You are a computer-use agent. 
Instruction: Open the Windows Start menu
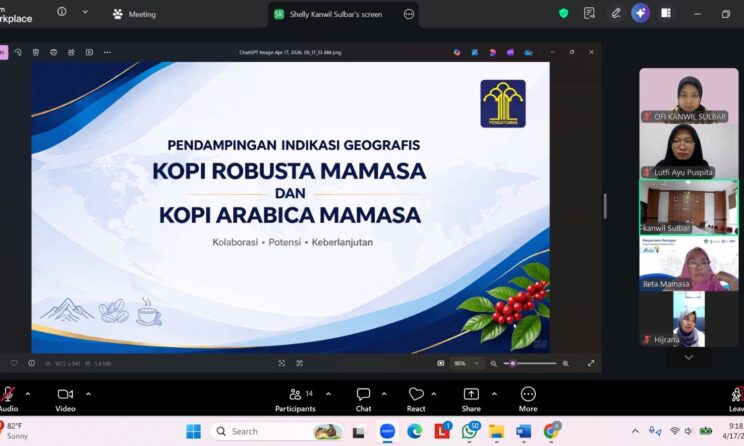193,431
